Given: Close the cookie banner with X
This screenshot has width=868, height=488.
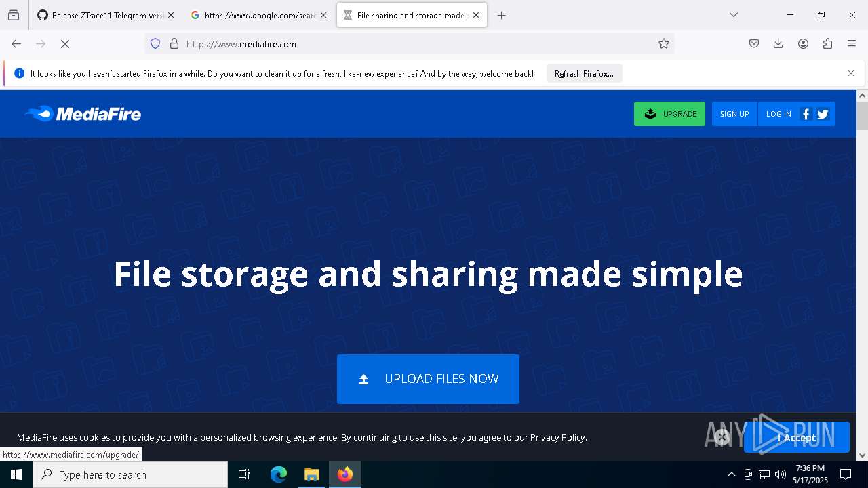Looking at the screenshot, I should (722, 438).
